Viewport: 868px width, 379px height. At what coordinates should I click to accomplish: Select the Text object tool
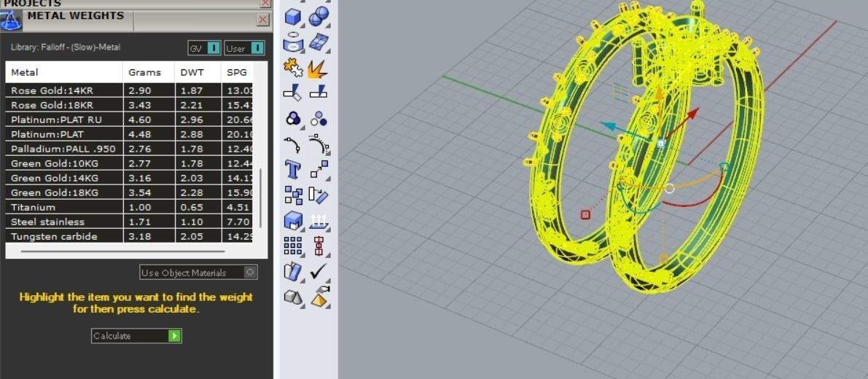pyautogui.click(x=292, y=169)
